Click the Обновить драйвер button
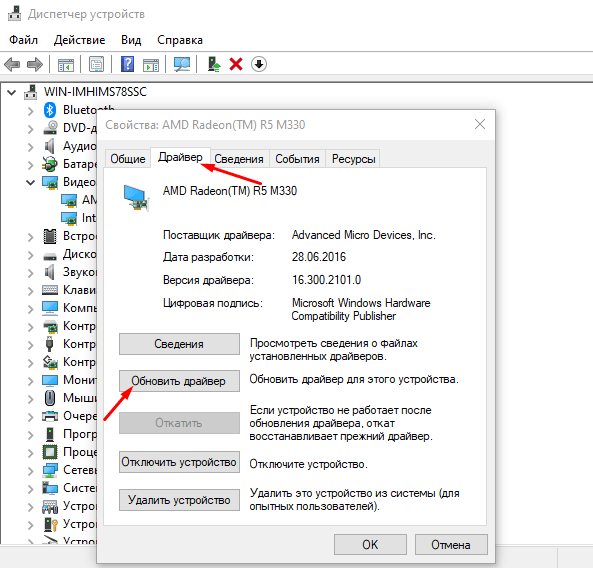The width and height of the screenshot is (593, 568). coord(179,381)
